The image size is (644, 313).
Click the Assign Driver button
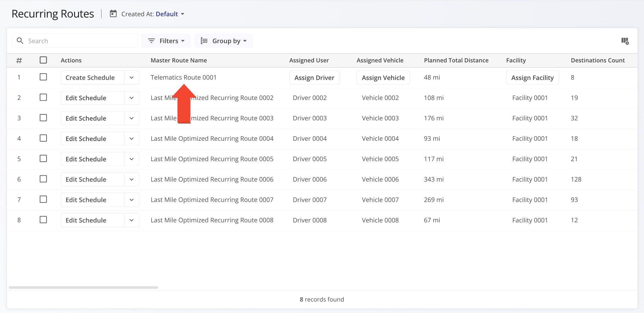pyautogui.click(x=314, y=78)
